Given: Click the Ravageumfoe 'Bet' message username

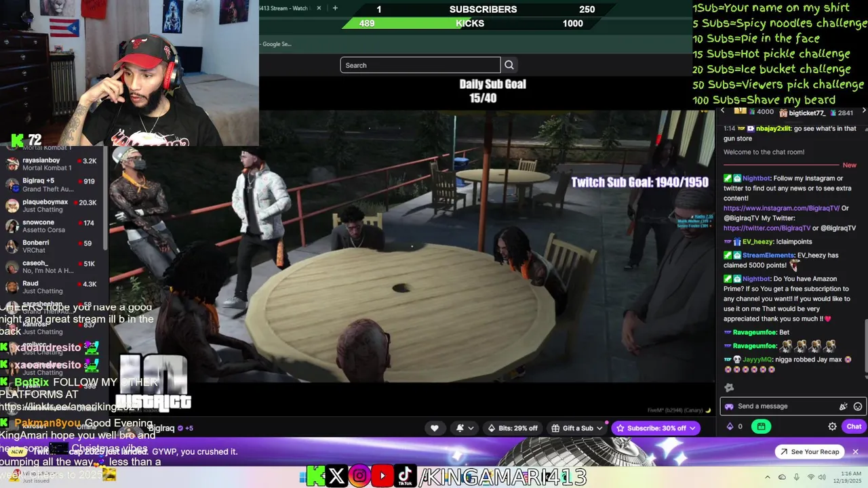Looking at the screenshot, I should pyautogui.click(x=755, y=333).
